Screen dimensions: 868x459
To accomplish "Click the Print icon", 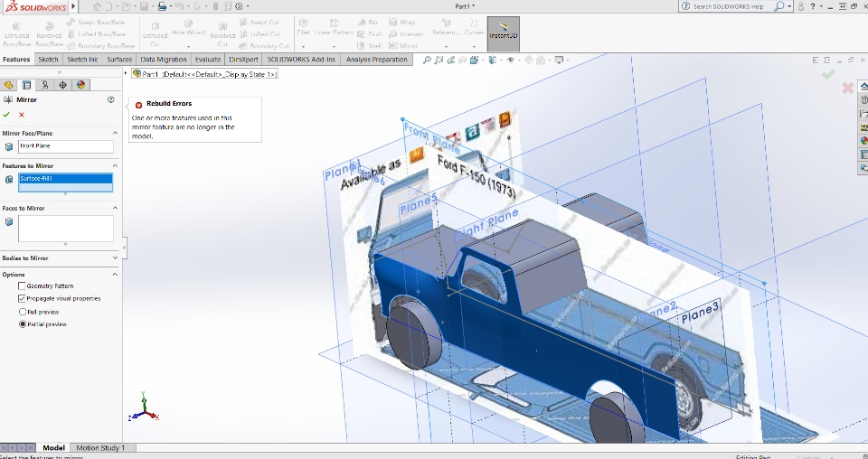I will point(162,6).
